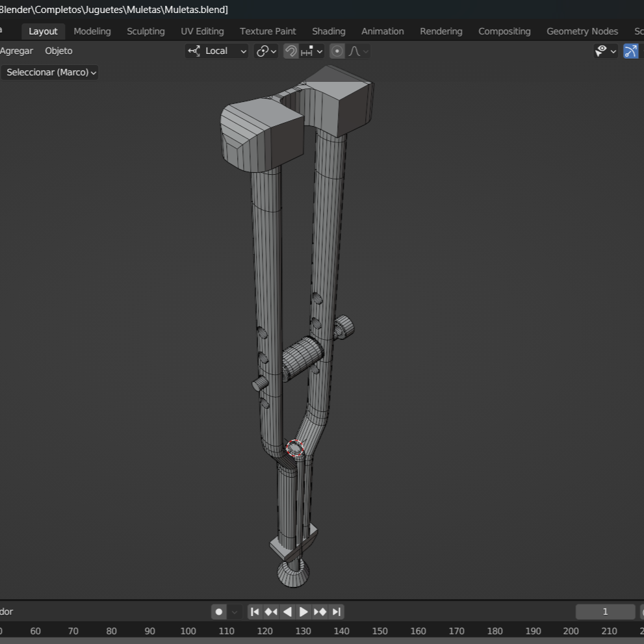The height and width of the screenshot is (644, 644).
Task: Click the snap target increment icon
Action: 305,51
